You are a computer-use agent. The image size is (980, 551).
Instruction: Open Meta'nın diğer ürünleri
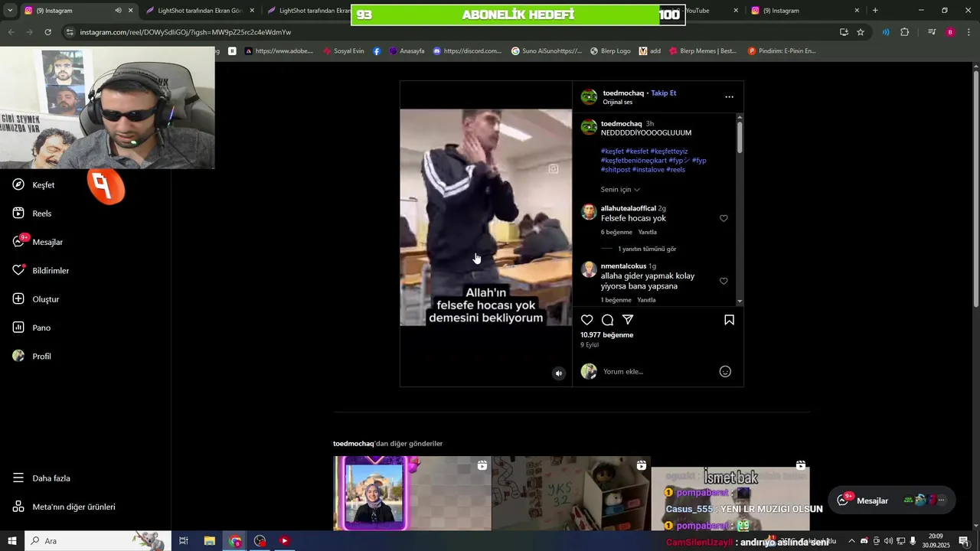pyautogui.click(x=64, y=507)
